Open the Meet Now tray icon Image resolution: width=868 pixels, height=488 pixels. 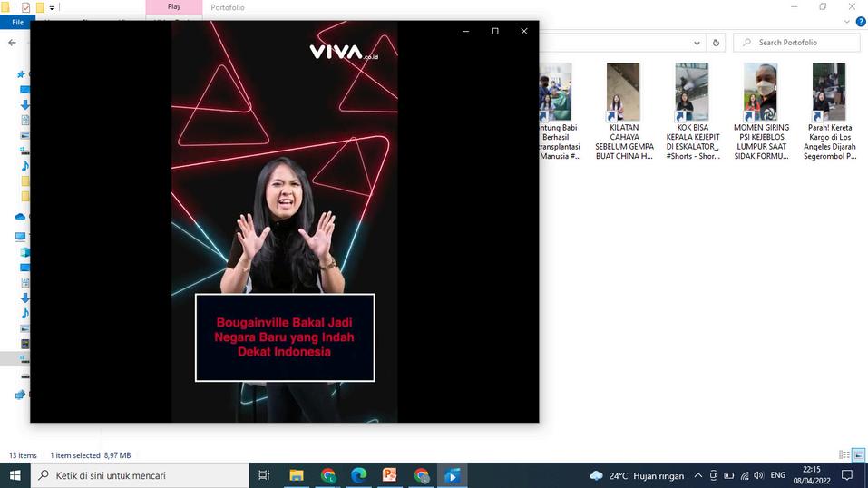(x=714, y=475)
